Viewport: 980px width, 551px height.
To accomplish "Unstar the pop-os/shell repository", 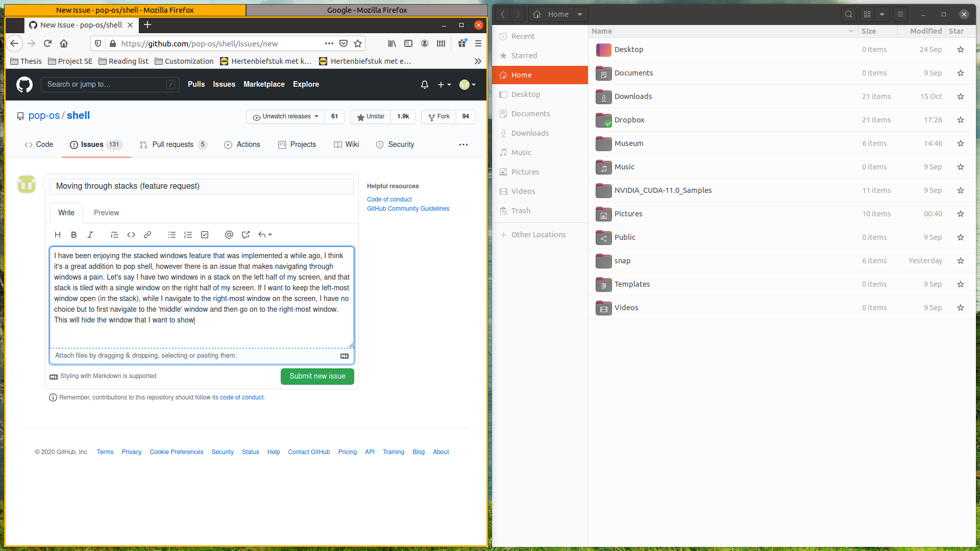I will [370, 116].
